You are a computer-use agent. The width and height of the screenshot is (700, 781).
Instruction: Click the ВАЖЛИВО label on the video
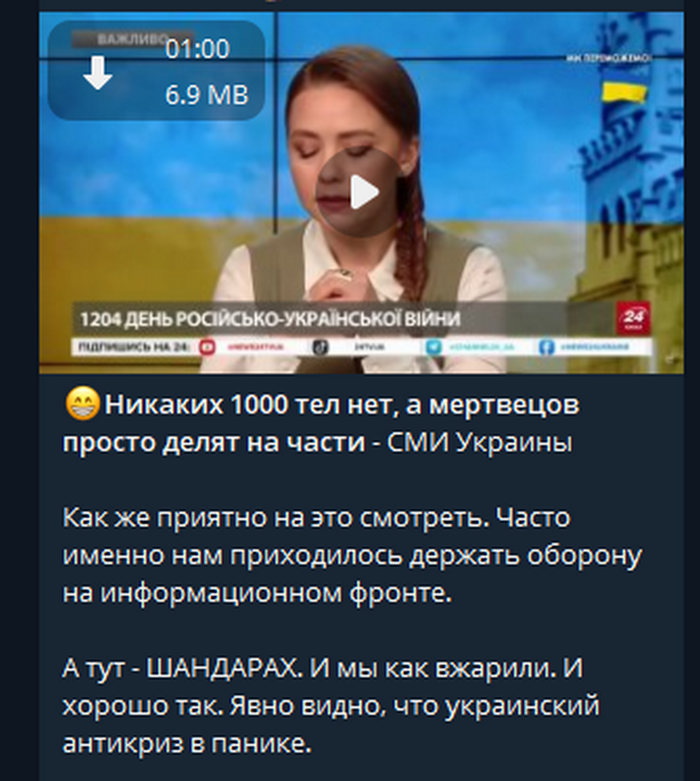(131, 39)
